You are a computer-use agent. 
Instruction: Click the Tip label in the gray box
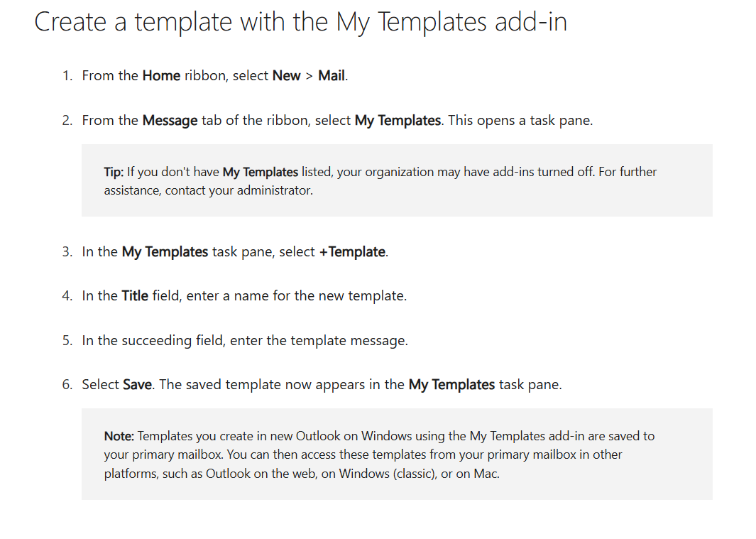tap(114, 173)
